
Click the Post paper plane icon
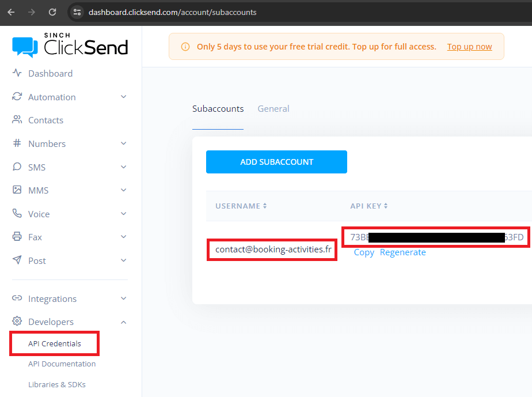(17, 260)
